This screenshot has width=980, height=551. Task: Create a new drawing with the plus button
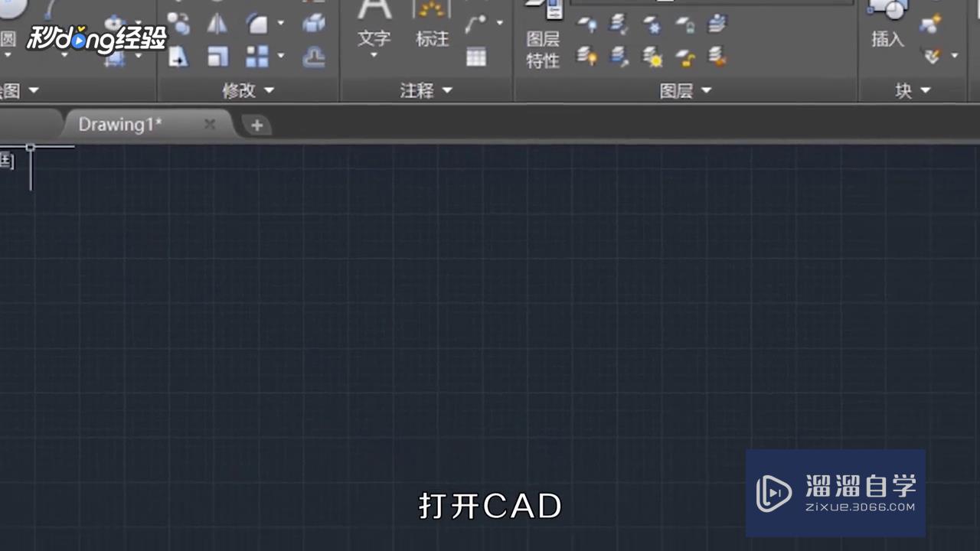click(x=256, y=124)
